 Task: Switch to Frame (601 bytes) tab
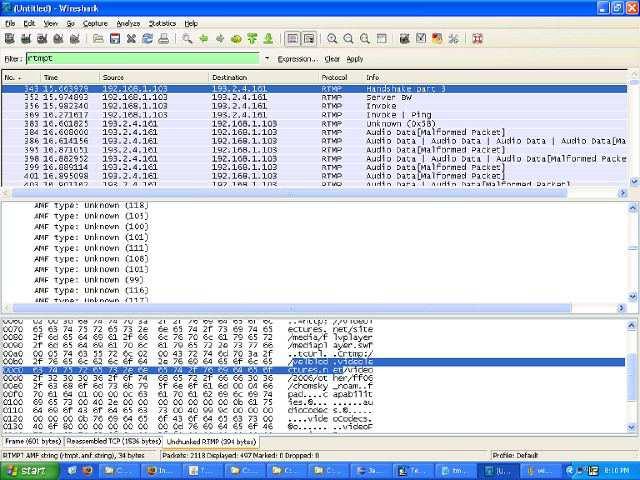pos(33,442)
